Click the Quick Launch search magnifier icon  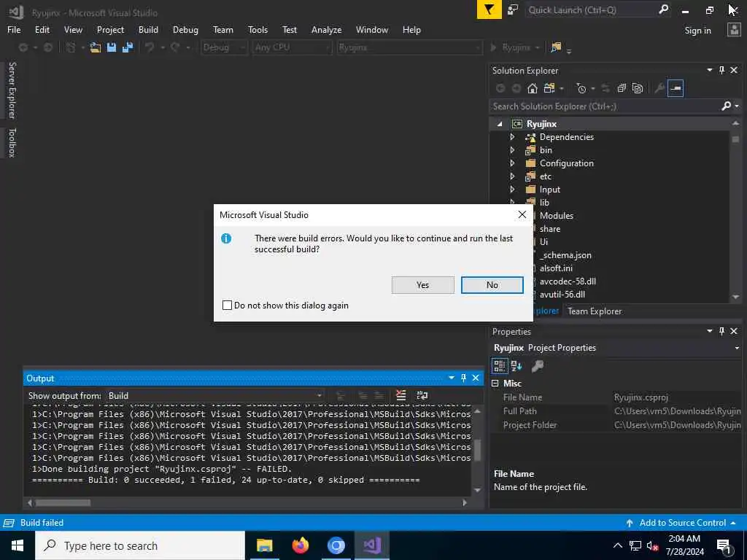pos(663,9)
